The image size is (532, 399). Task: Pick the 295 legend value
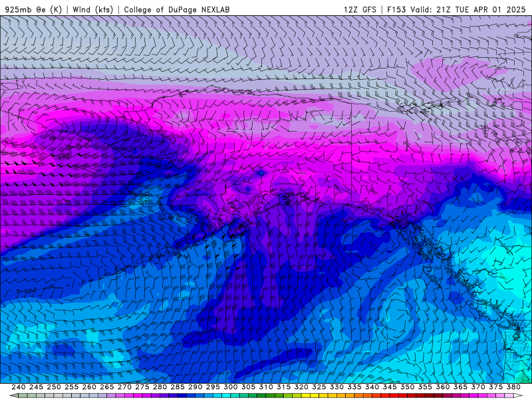pyautogui.click(x=213, y=387)
